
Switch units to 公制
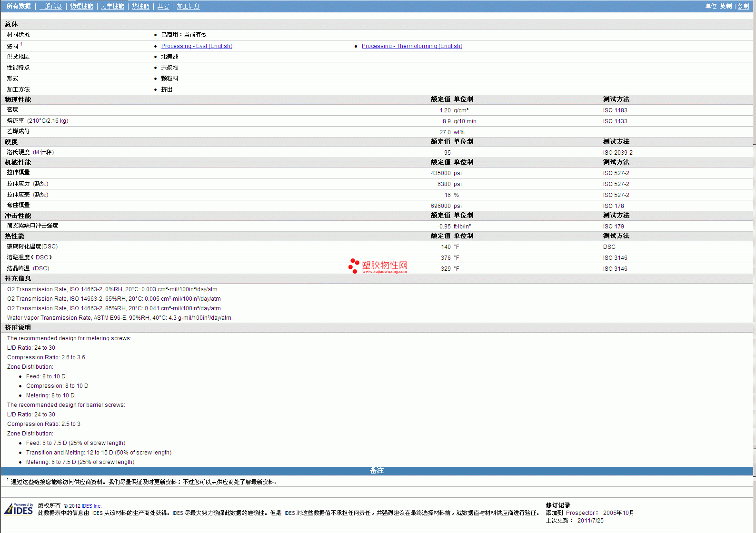(x=743, y=6)
